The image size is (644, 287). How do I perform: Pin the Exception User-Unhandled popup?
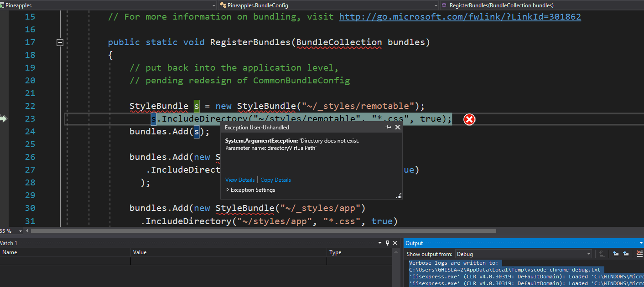pos(389,127)
